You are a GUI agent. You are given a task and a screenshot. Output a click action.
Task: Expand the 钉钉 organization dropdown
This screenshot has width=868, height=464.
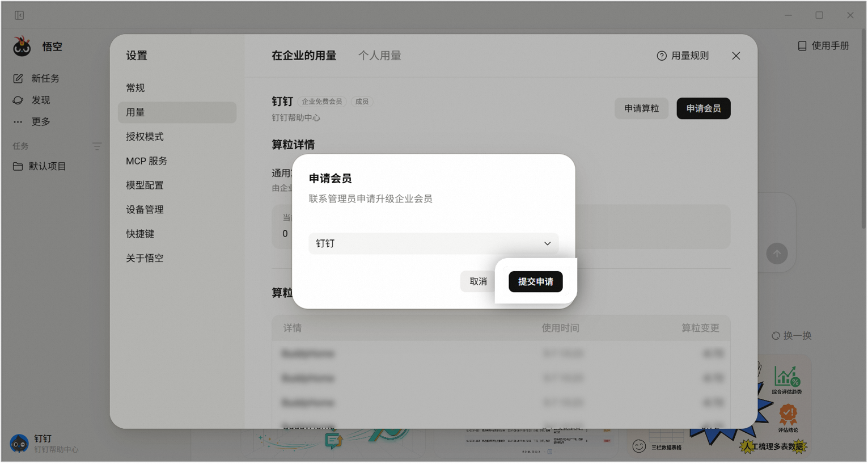[x=434, y=243]
